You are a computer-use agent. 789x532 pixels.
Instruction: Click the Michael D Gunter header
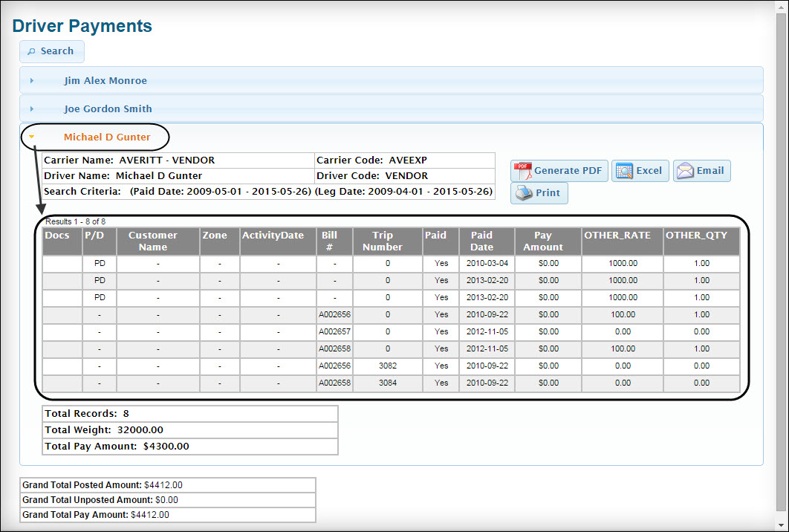[107, 137]
